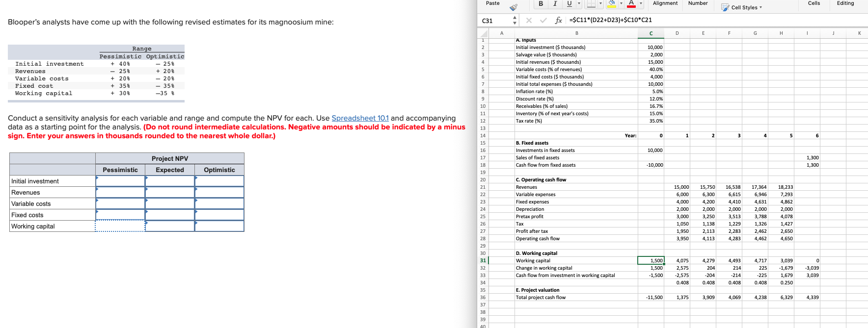Select the 'E. Project valuation' label cell

point(576,290)
